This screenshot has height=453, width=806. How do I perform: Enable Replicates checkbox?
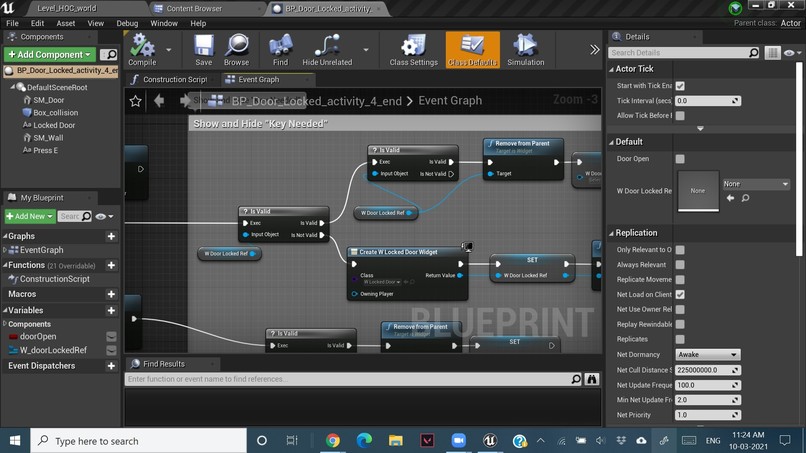tap(680, 339)
